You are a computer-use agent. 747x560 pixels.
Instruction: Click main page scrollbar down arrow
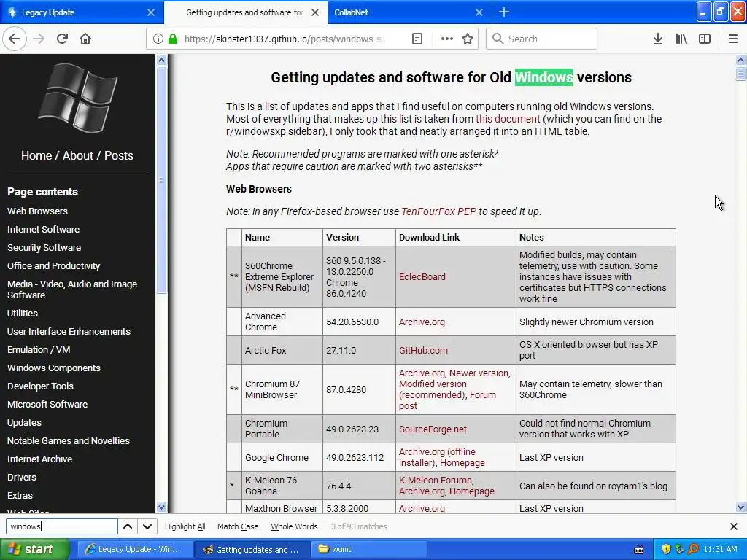coord(740,507)
